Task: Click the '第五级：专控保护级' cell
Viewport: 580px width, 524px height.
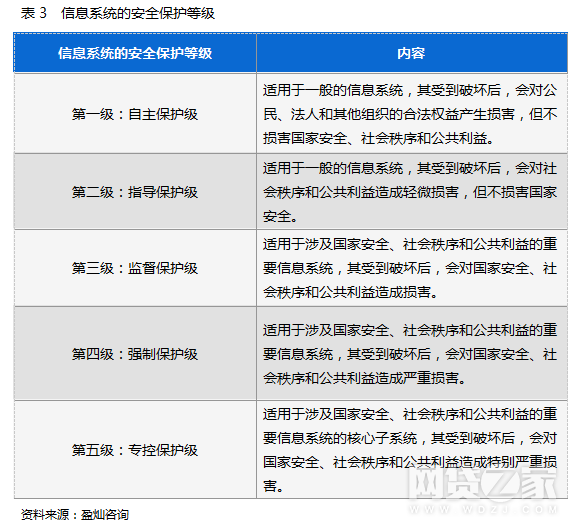Action: 135,450
